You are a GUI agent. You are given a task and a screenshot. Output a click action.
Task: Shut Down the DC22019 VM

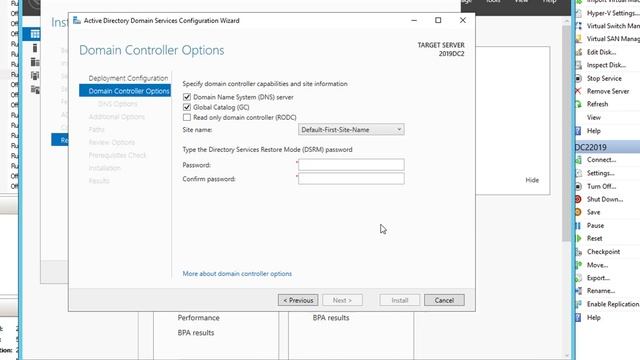(x=604, y=200)
